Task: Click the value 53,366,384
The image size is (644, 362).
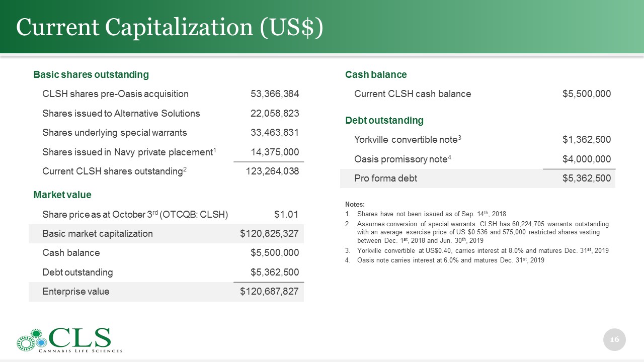Action: pyautogui.click(x=275, y=94)
